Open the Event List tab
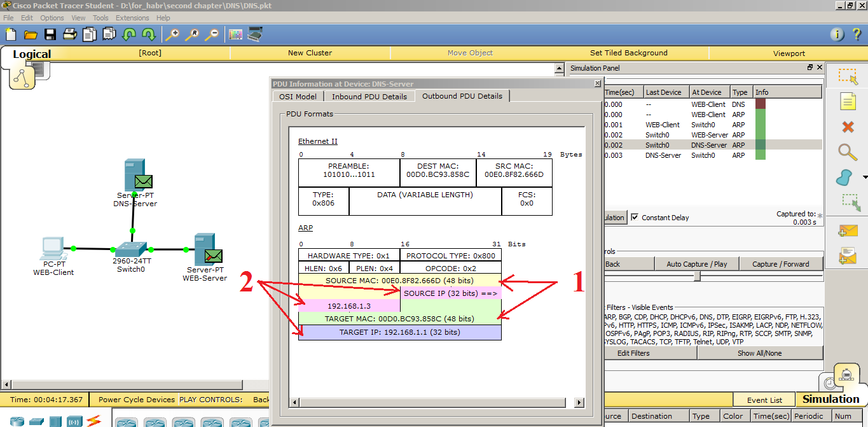This screenshot has width=868, height=427. (764, 400)
